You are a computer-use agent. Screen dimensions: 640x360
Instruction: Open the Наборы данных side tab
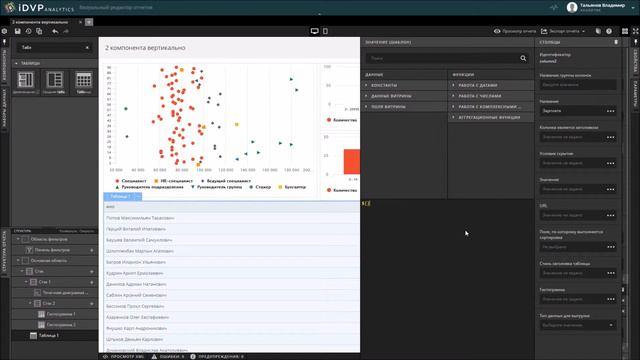(4, 108)
